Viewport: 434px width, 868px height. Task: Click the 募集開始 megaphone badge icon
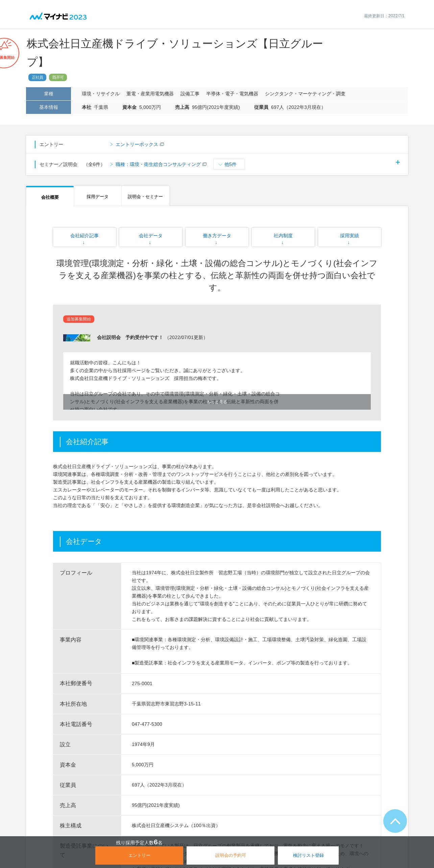[x=7, y=53]
